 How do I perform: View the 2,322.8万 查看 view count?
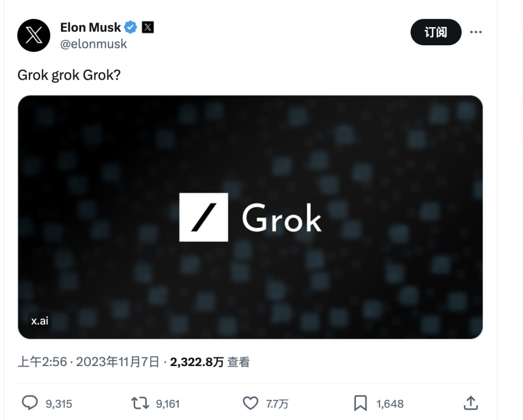click(210, 362)
